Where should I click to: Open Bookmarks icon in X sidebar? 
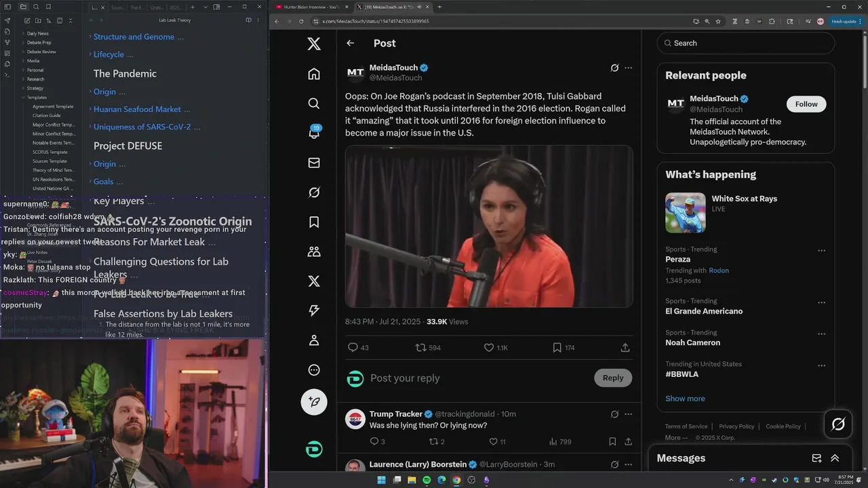pyautogui.click(x=313, y=222)
